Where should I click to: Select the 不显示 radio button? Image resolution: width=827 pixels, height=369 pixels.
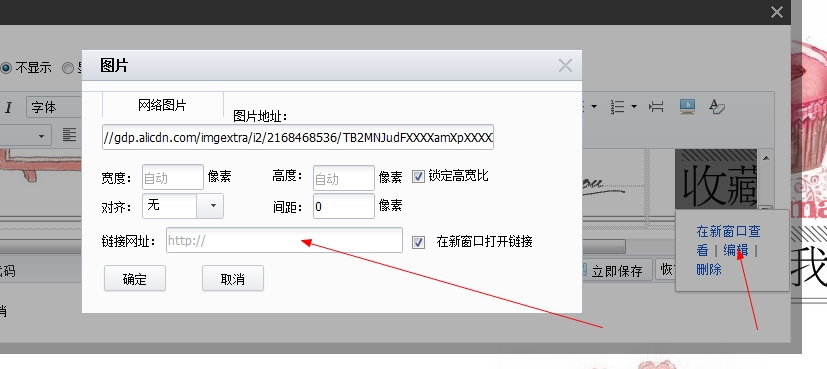click(x=6, y=68)
